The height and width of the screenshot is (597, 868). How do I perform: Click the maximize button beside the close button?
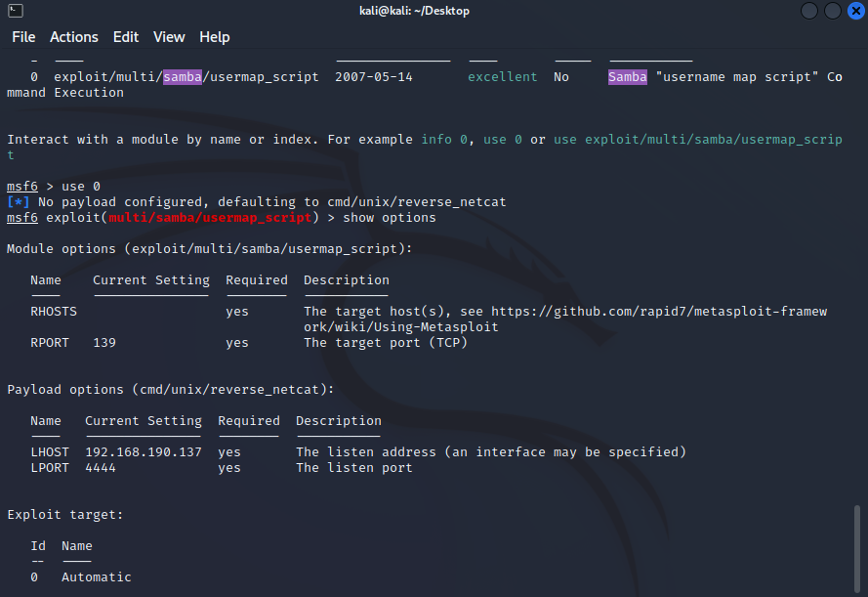click(833, 11)
